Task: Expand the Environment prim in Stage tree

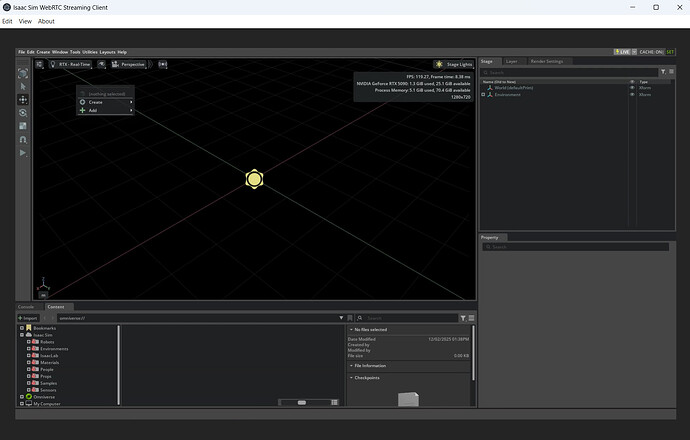Action: tap(483, 95)
